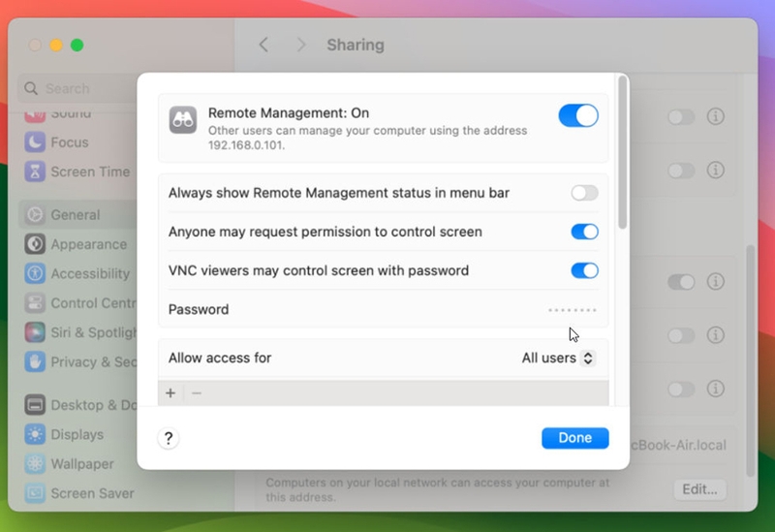Click the dialog's vertical scrollbar

pos(623,152)
